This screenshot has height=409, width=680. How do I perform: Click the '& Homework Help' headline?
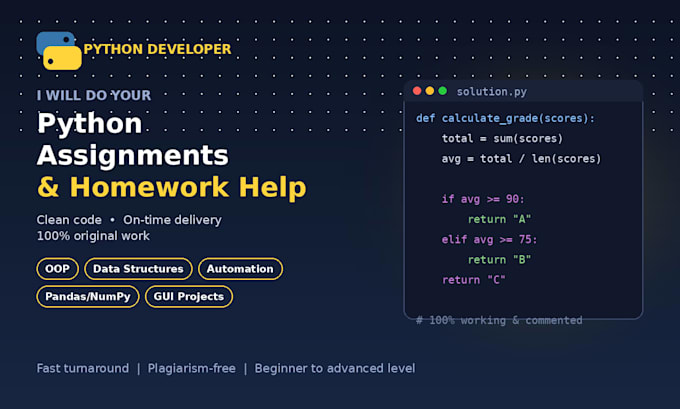tap(172, 187)
